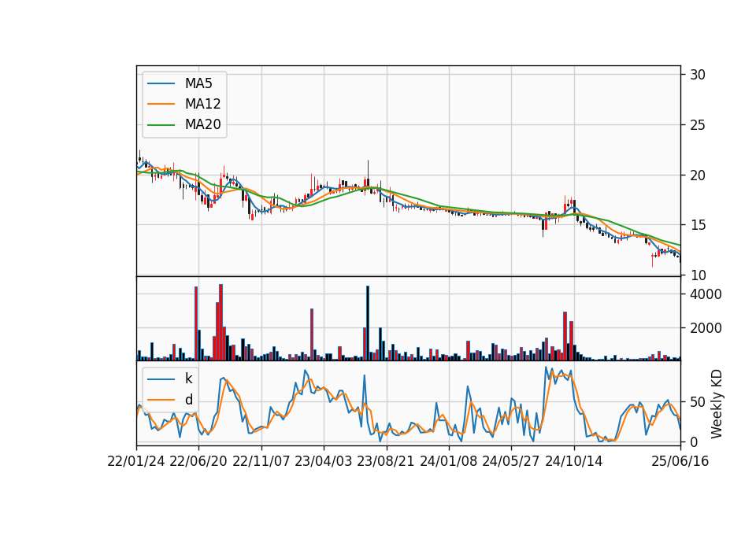This screenshot has width=756, height=543.
Task: Click the d legend label
Action: [x=189, y=400]
